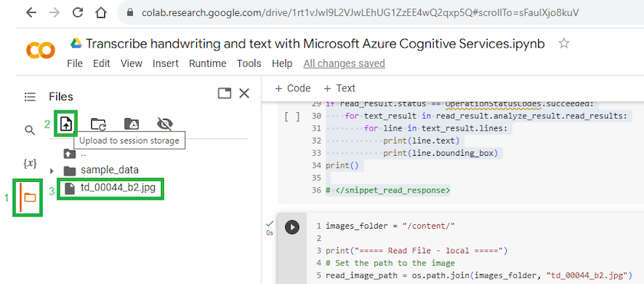Screen dimensions: 644x284
Task: Click images_folder assignment line
Action: click(390, 226)
